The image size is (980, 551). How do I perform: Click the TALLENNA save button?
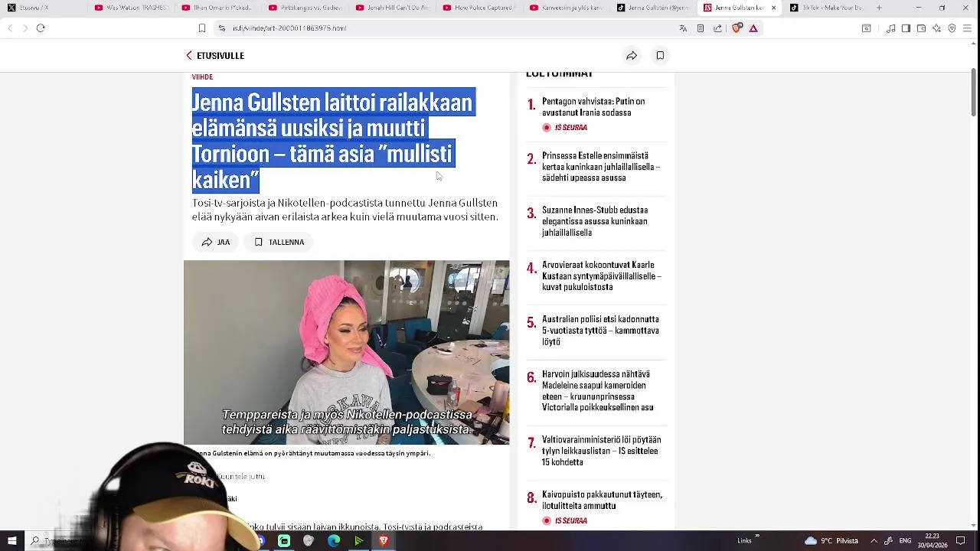coord(279,242)
